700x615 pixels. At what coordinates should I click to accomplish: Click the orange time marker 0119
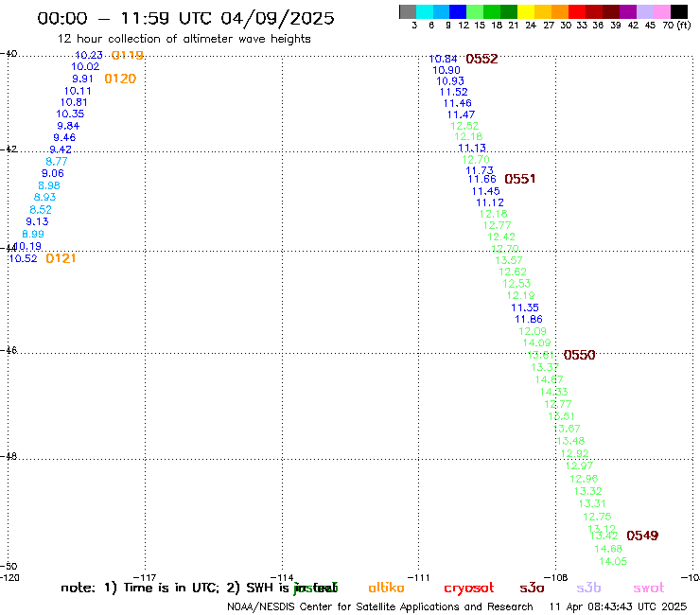coord(128,55)
